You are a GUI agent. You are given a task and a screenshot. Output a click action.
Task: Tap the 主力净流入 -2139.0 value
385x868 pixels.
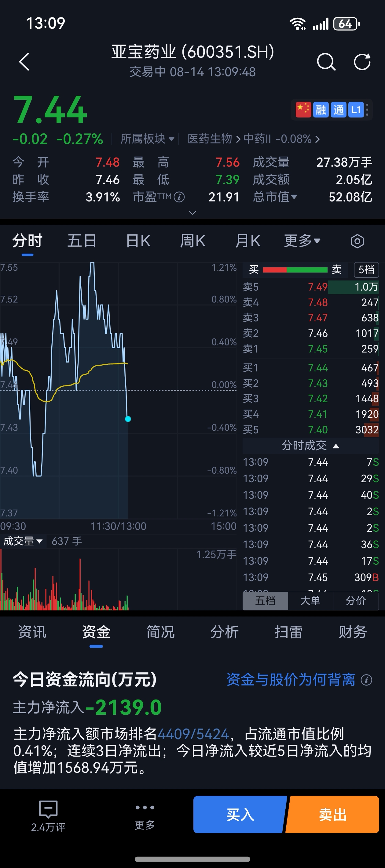[x=123, y=707]
